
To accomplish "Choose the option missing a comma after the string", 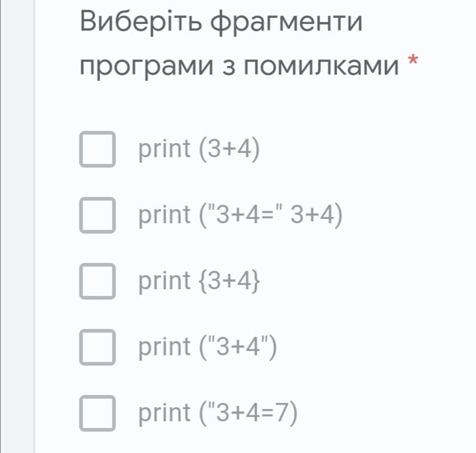I will click(97, 215).
